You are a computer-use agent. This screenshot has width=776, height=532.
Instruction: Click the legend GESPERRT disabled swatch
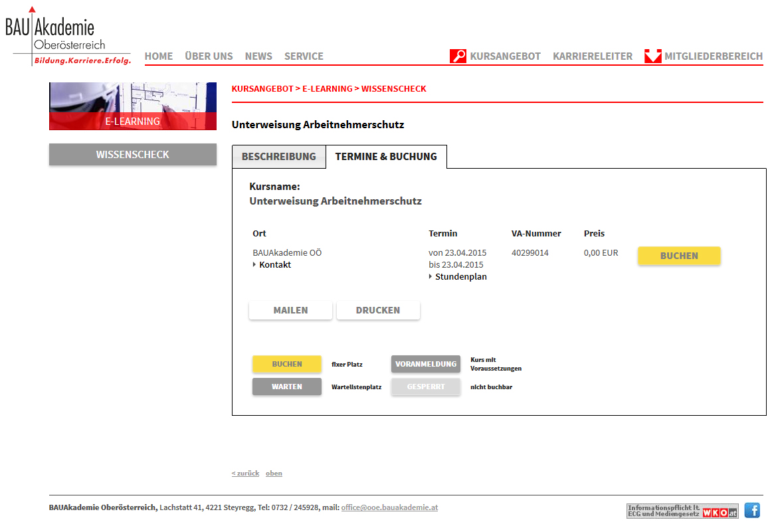[426, 387]
